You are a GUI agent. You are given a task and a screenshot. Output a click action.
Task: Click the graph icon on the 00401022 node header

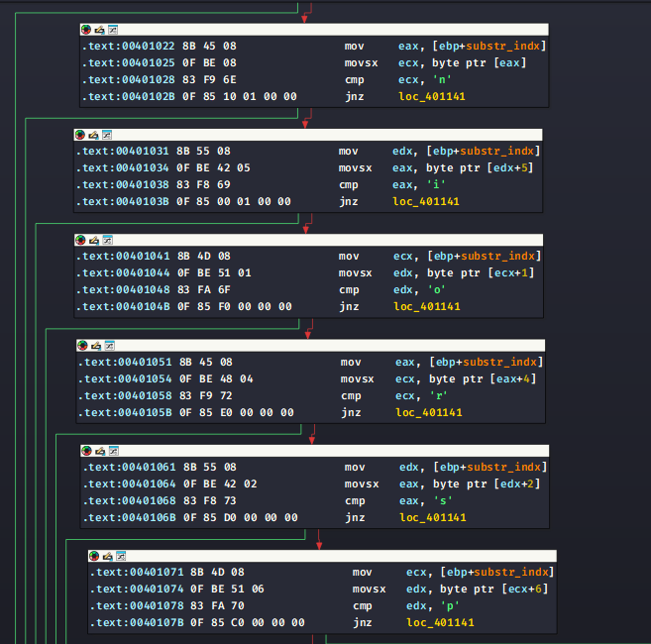tap(112, 29)
